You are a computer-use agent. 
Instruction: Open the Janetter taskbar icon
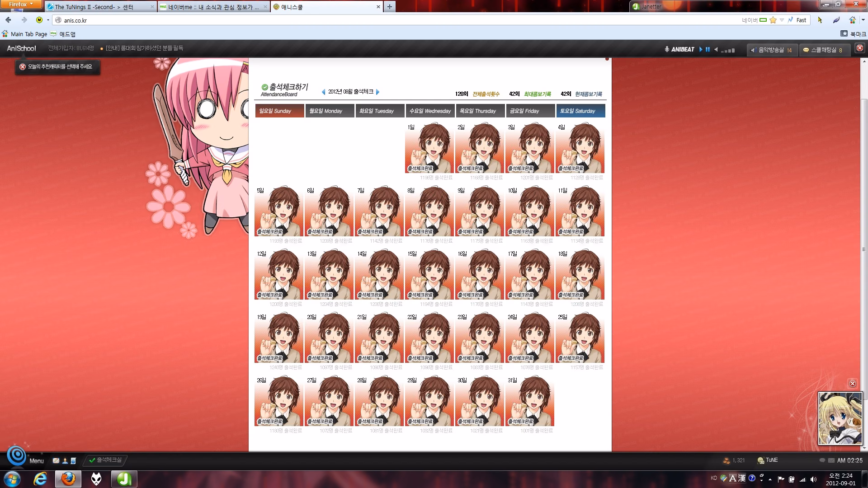[x=124, y=479]
